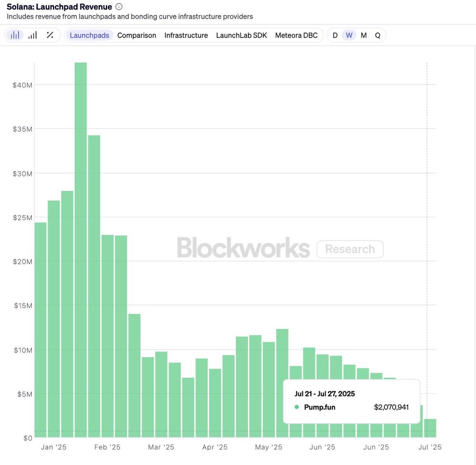The height and width of the screenshot is (465, 476).
Task: Go to the Meteora DBC tab
Action: click(296, 35)
